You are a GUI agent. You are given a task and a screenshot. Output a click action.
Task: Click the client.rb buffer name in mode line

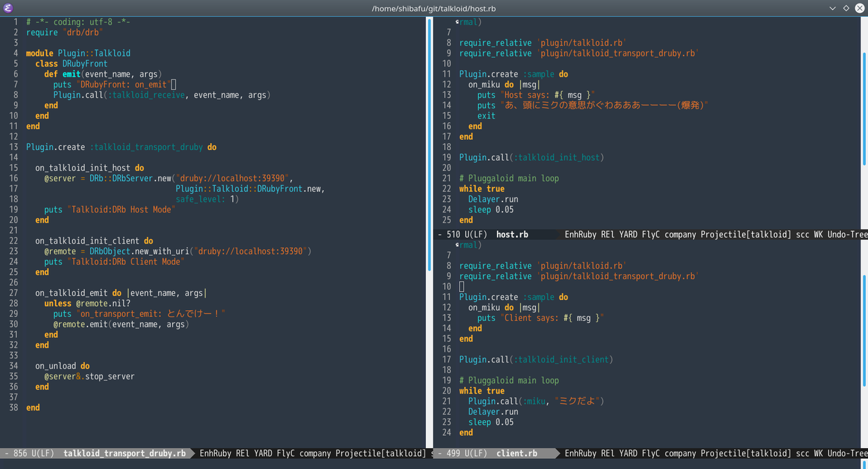pyautogui.click(x=517, y=453)
